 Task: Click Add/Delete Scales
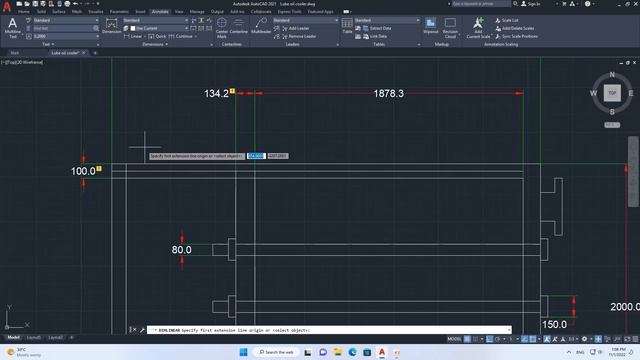[x=515, y=28]
